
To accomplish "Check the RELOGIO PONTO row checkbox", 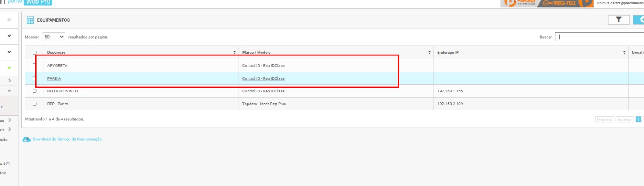I will [x=35, y=91].
